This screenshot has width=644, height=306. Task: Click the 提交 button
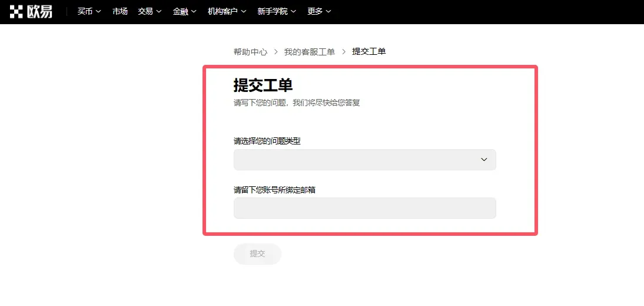coord(257,254)
